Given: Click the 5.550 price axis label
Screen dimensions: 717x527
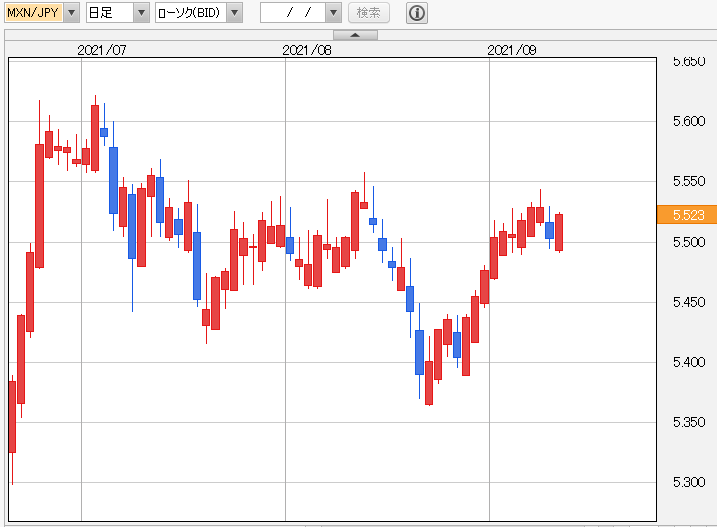Looking at the screenshot, I should click(689, 181).
